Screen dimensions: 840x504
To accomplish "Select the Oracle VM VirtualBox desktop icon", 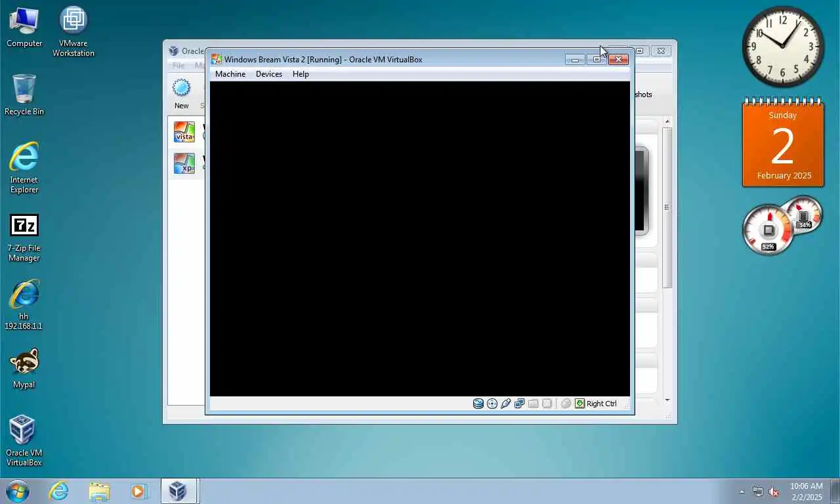I will pos(24,440).
